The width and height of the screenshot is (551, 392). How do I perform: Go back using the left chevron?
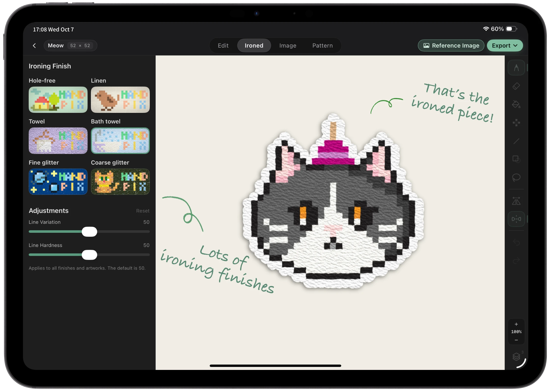tap(34, 46)
